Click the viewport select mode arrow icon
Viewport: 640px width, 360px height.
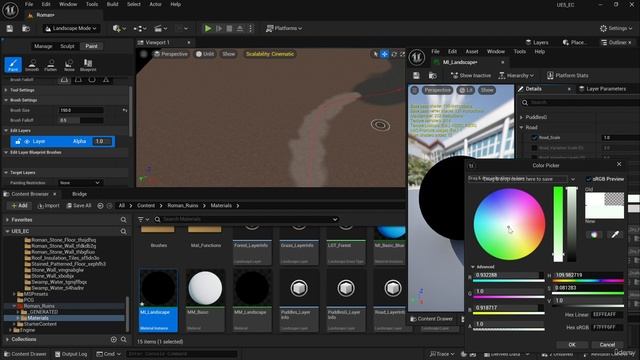pos(376,54)
